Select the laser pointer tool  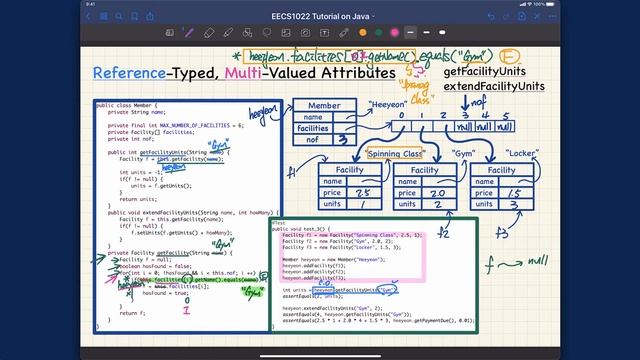[344, 33]
